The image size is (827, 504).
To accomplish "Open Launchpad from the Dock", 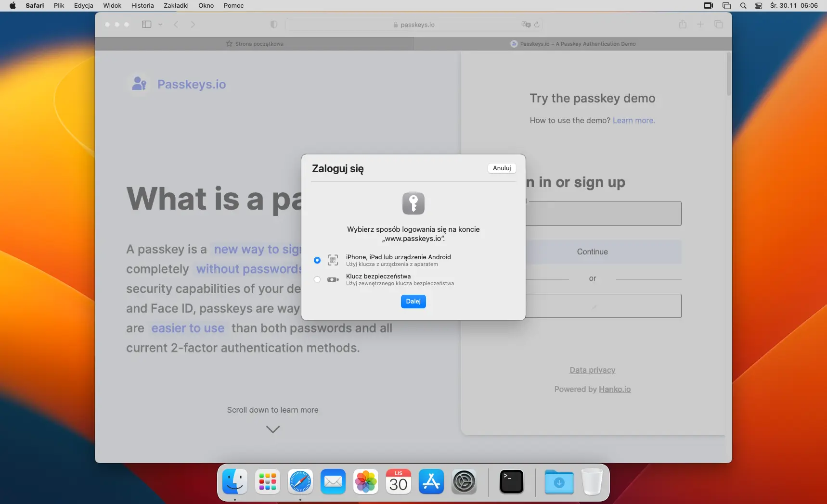I will [268, 481].
